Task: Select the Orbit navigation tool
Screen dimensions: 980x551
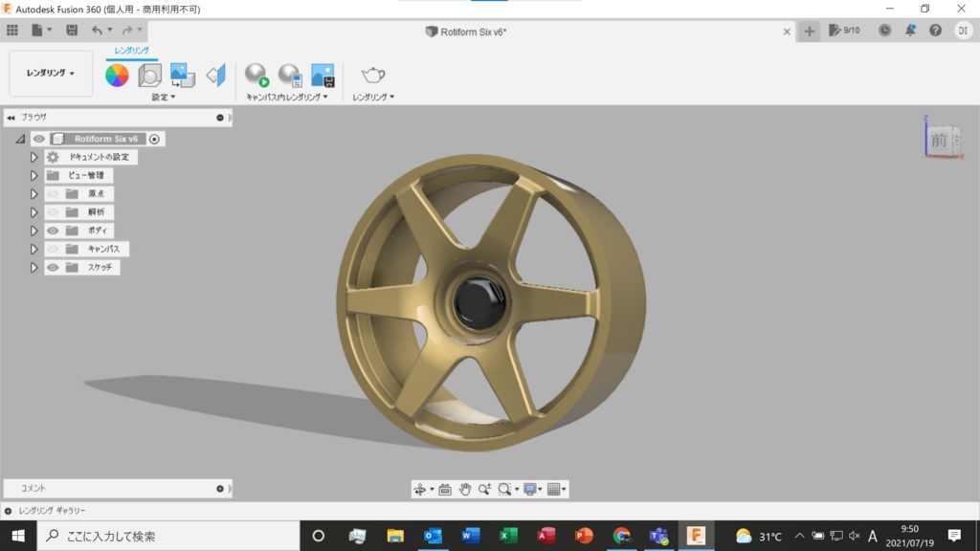Action: (x=419, y=489)
